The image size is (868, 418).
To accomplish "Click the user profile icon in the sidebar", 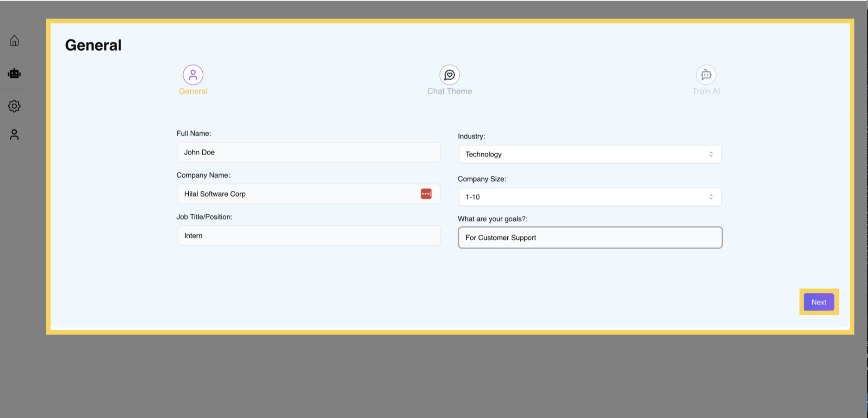I will tap(14, 134).
